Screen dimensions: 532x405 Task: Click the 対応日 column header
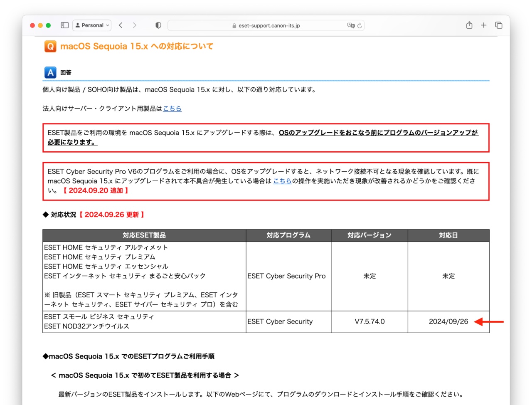(448, 235)
